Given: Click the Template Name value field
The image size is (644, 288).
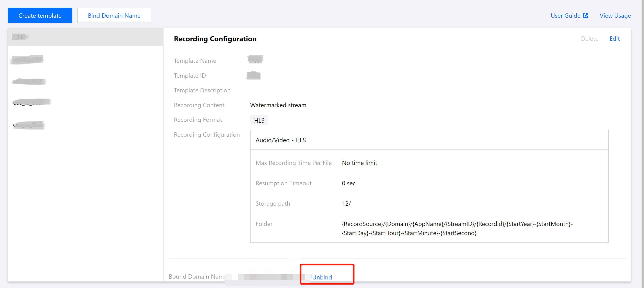Looking at the screenshot, I should [255, 59].
